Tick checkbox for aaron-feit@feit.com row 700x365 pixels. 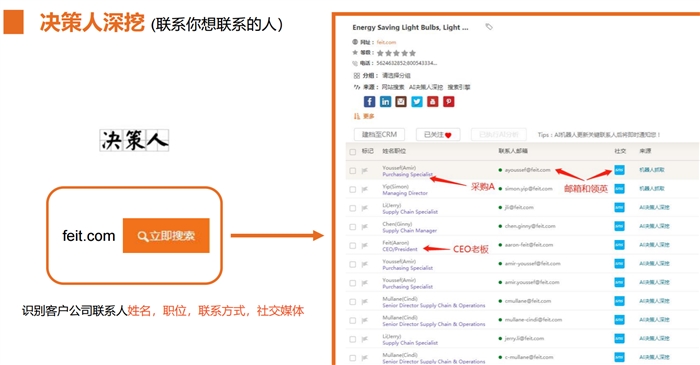(353, 246)
